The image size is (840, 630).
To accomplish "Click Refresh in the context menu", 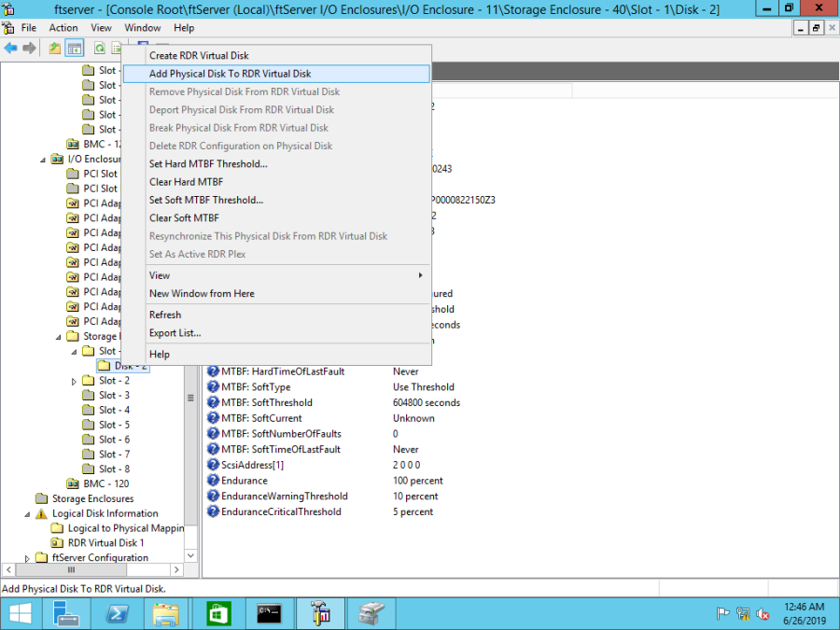I will click(276, 315).
